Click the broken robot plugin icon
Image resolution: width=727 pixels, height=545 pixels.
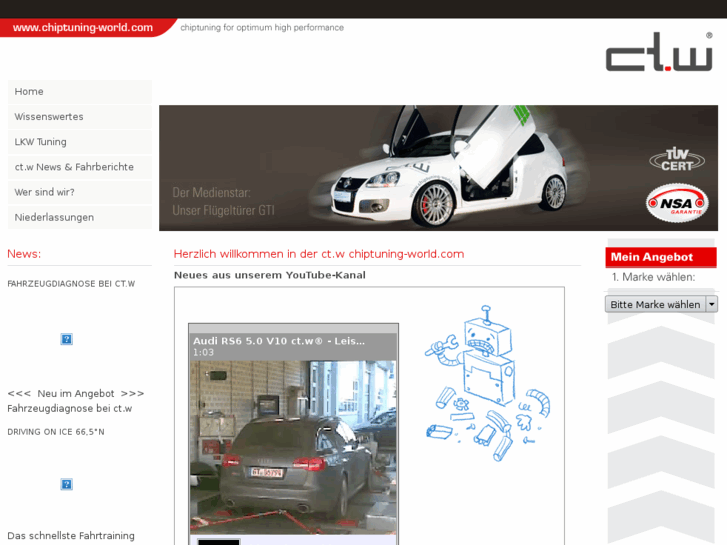487,383
